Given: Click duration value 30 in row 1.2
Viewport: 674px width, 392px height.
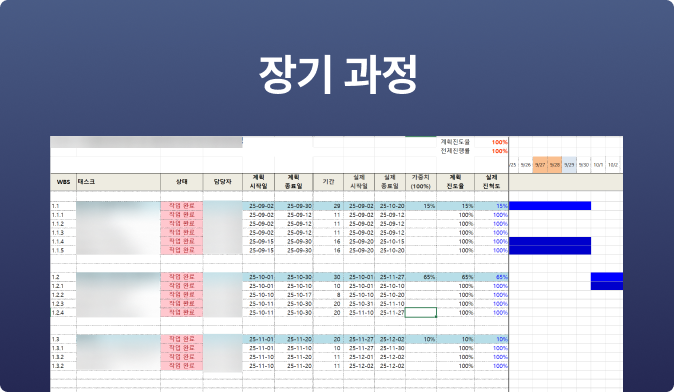Looking at the screenshot, I should tap(328, 277).
